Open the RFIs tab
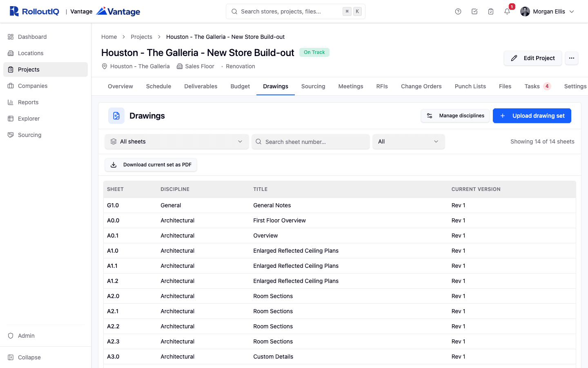Viewport: 588px width, 368px height. [x=382, y=86]
